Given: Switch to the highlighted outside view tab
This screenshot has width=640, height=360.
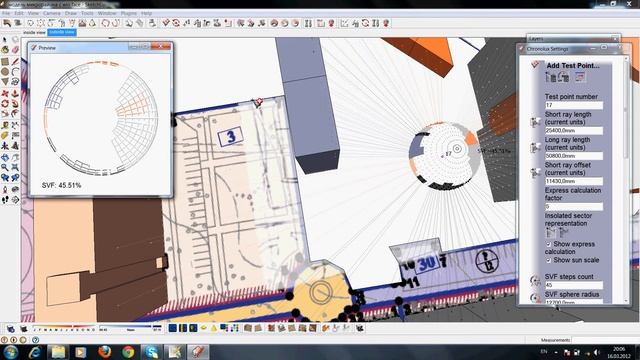Looking at the screenshot, I should pyautogui.click(x=62, y=32).
